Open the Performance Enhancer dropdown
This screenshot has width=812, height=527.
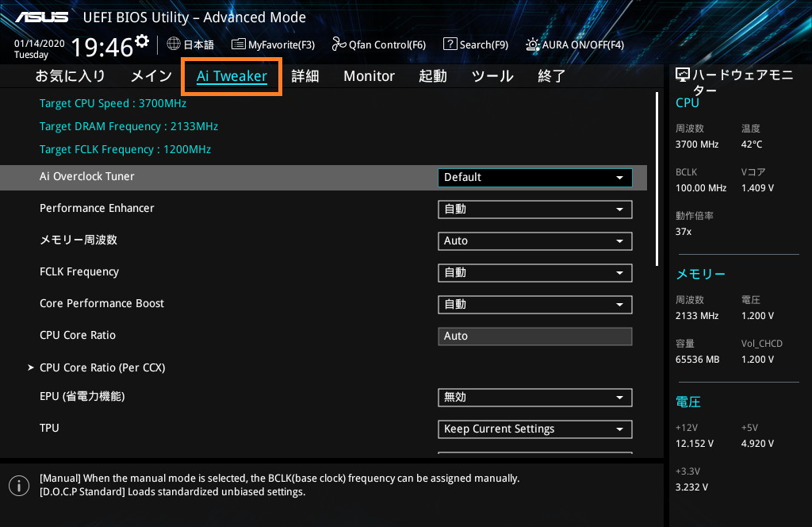click(x=535, y=210)
